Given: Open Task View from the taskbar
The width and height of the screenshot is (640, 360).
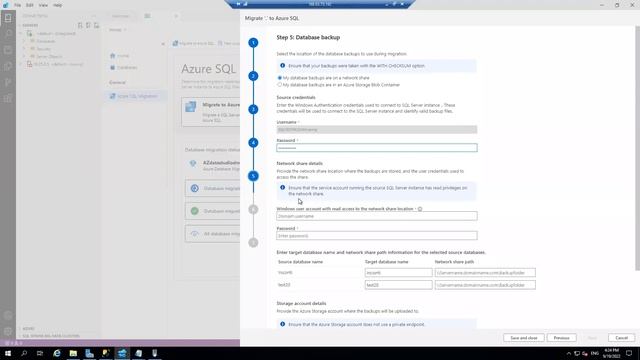Looking at the screenshot, I should pos(40,353).
